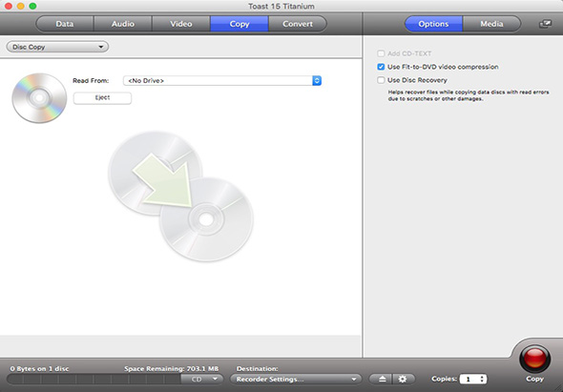The height and width of the screenshot is (392, 563).
Task: Click the disc space usage bar
Action: point(94,379)
